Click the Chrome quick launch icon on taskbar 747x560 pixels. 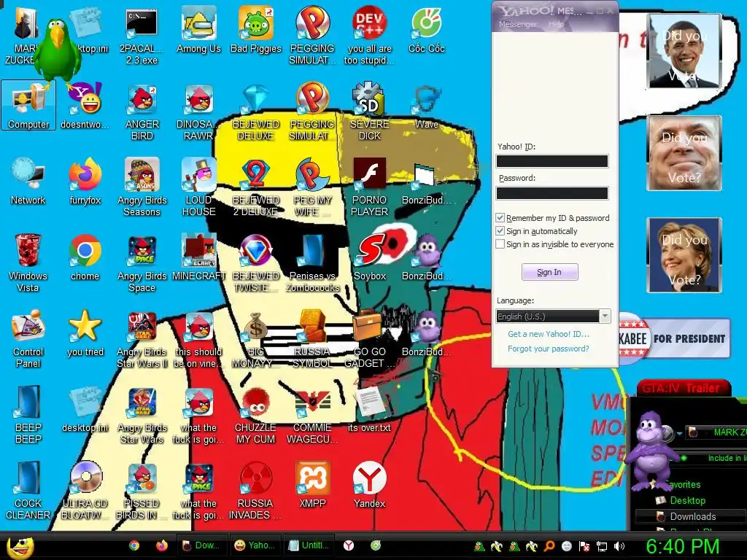[134, 545]
